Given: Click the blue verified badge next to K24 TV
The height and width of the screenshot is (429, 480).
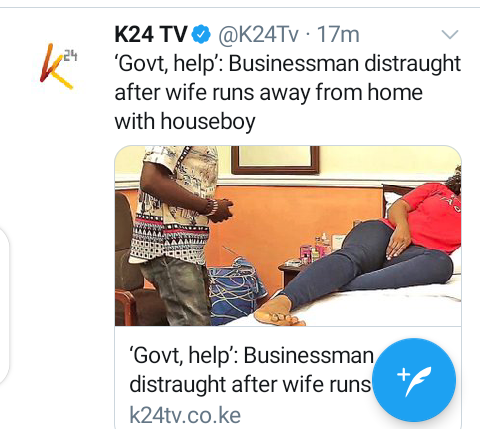Looking at the screenshot, I should pos(201,34).
